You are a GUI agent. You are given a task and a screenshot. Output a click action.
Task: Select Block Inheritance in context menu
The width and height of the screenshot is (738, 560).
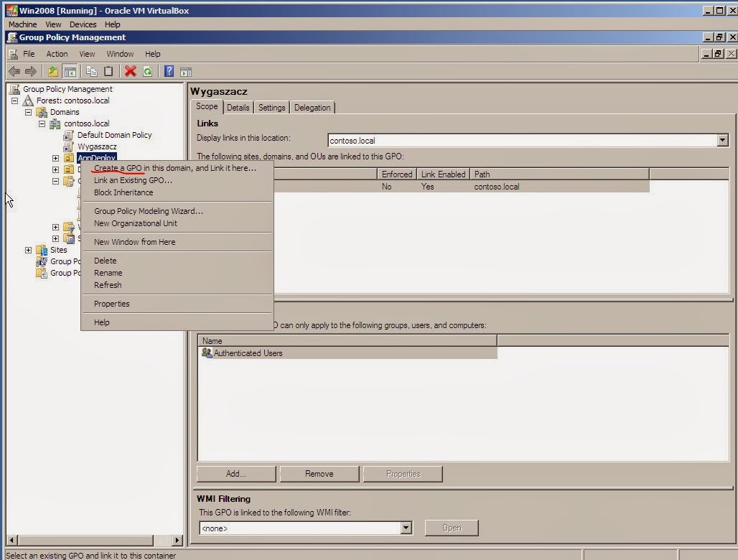point(123,192)
